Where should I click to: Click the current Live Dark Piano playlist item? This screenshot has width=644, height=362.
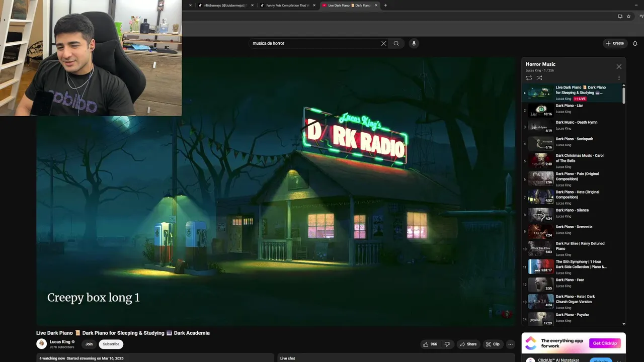(x=573, y=93)
